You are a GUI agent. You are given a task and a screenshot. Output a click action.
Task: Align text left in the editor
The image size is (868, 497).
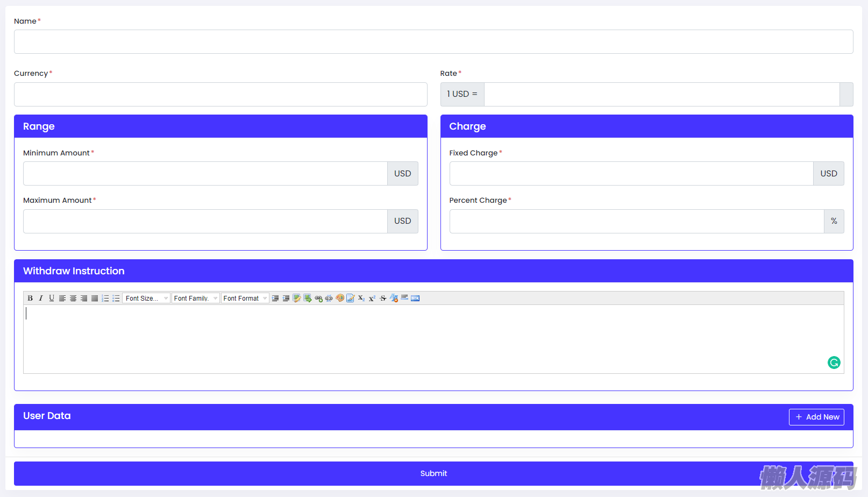point(62,298)
